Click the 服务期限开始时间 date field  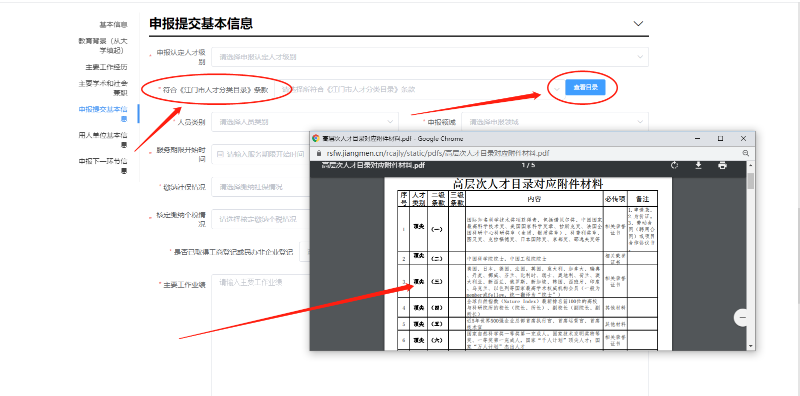pos(260,154)
